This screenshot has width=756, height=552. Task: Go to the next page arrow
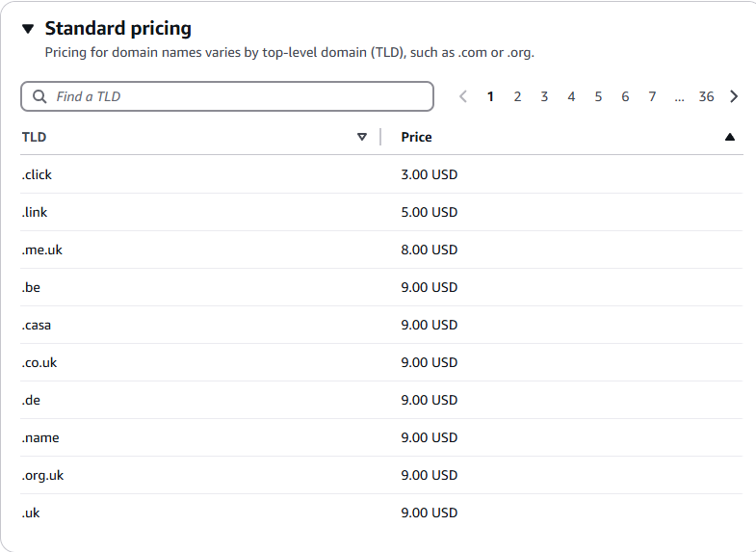tap(734, 96)
